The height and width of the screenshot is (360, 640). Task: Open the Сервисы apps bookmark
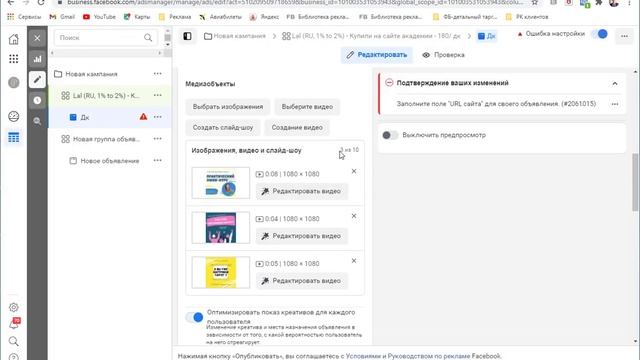point(24,17)
